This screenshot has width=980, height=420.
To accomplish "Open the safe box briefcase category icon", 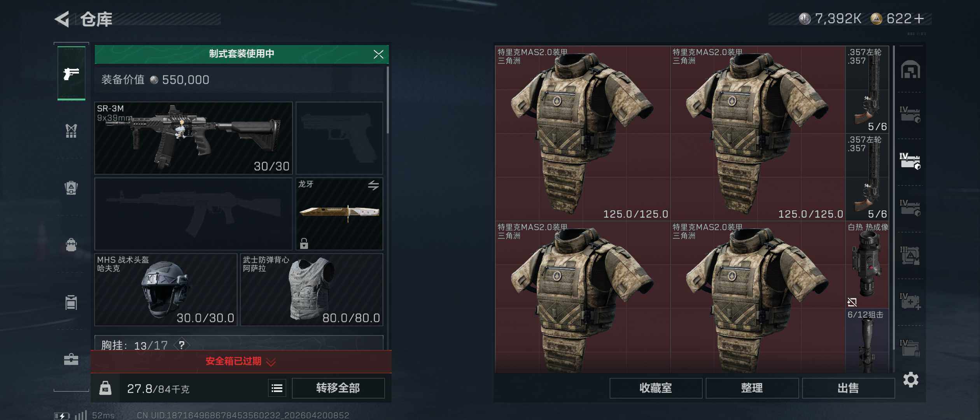I will 71,359.
